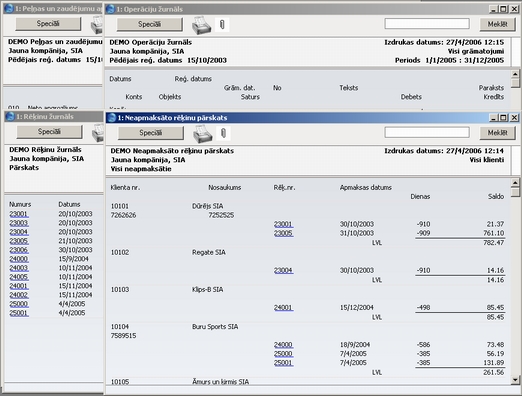Click Meklēt in Operāciju žurnāls window
522x396 pixels.
click(497, 24)
